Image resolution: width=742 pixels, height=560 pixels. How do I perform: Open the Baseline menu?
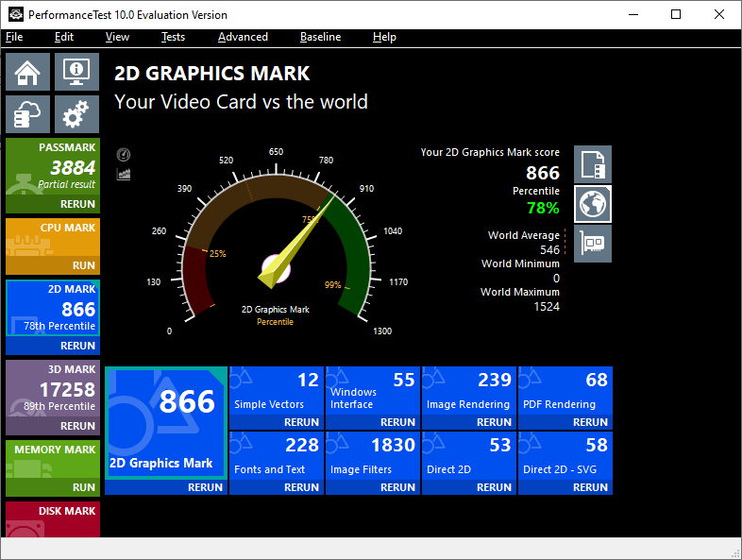click(320, 37)
